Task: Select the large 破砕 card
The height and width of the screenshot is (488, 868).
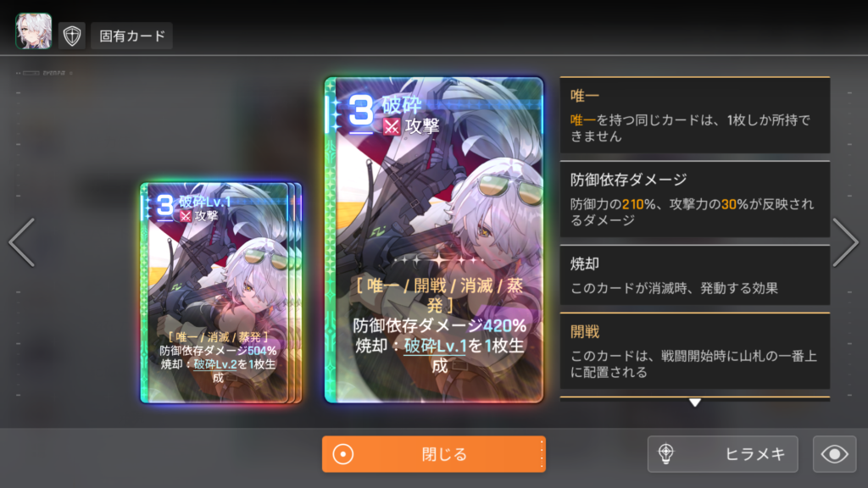Action: tap(434, 240)
